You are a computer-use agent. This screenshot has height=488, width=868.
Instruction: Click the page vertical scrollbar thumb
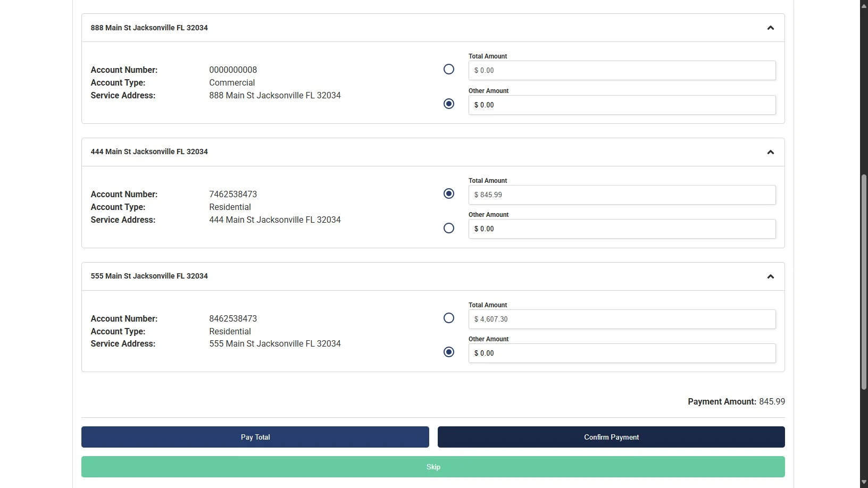pyautogui.click(x=864, y=282)
